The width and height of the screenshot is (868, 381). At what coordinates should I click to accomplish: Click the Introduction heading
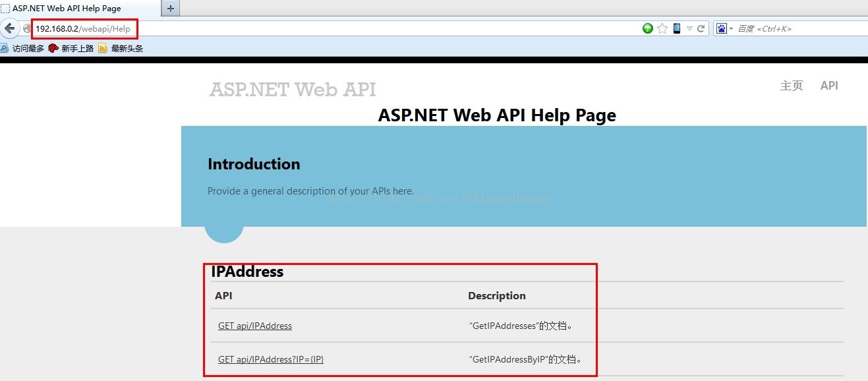click(254, 164)
